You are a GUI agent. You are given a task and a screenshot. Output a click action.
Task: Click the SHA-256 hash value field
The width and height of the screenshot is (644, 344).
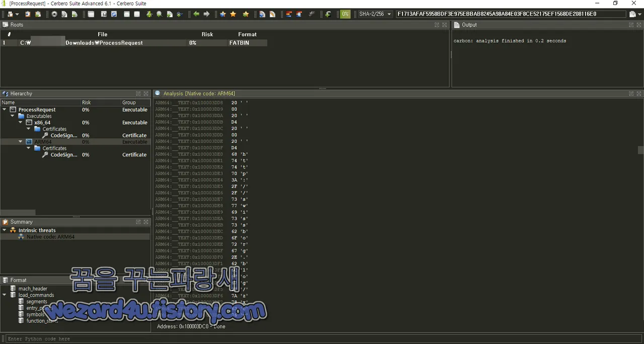pos(511,14)
